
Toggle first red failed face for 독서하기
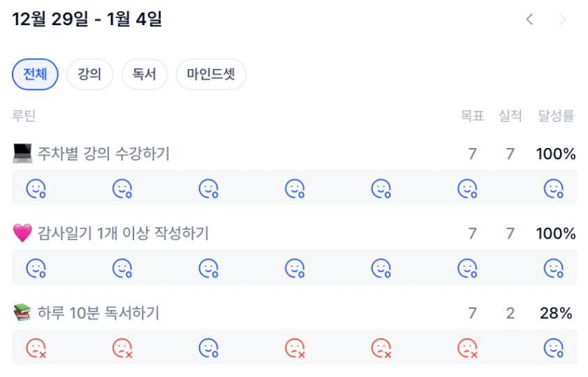tap(36, 348)
